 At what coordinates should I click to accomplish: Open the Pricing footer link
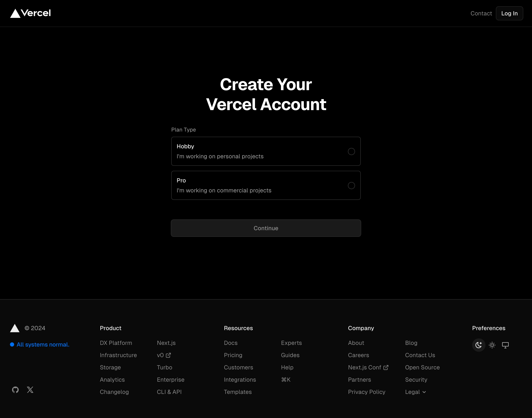[233, 355]
